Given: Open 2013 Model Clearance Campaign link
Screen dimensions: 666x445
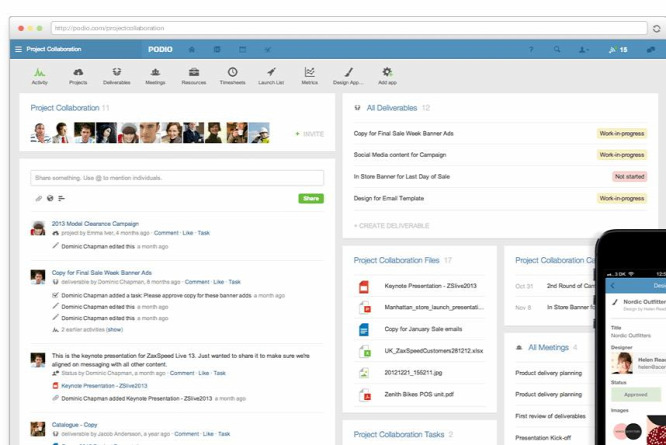Looking at the screenshot, I should click(x=95, y=223).
